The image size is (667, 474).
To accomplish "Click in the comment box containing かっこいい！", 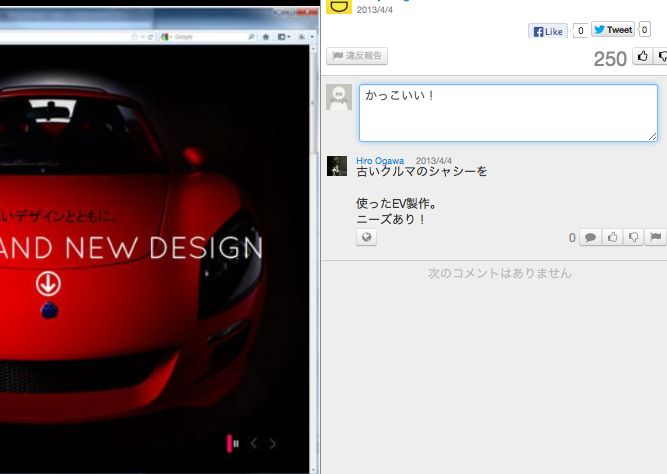I will coord(508,112).
